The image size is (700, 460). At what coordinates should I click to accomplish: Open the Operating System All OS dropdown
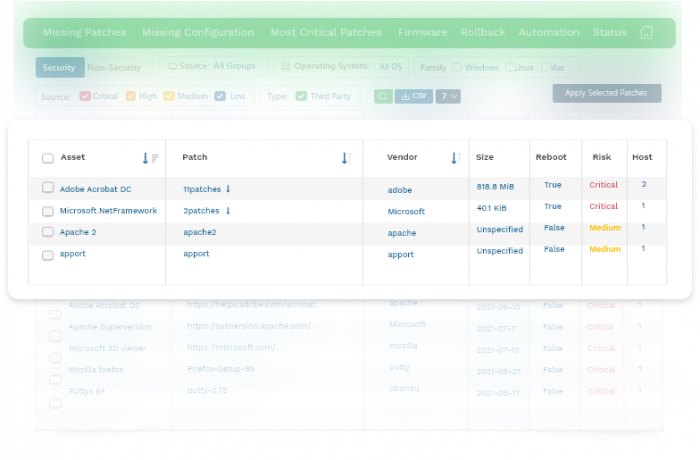342,67
